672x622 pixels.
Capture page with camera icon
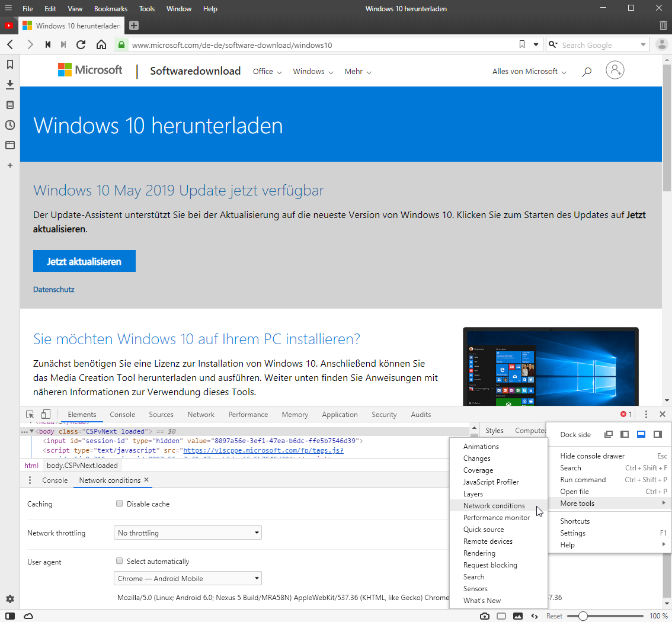click(485, 616)
